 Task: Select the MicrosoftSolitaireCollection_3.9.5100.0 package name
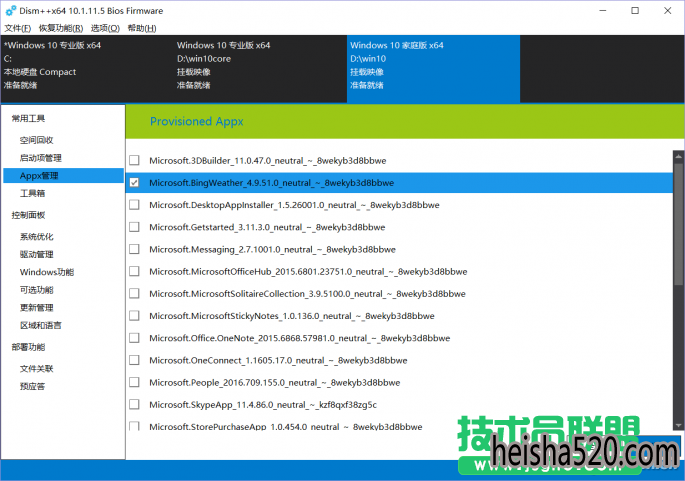[x=308, y=294]
